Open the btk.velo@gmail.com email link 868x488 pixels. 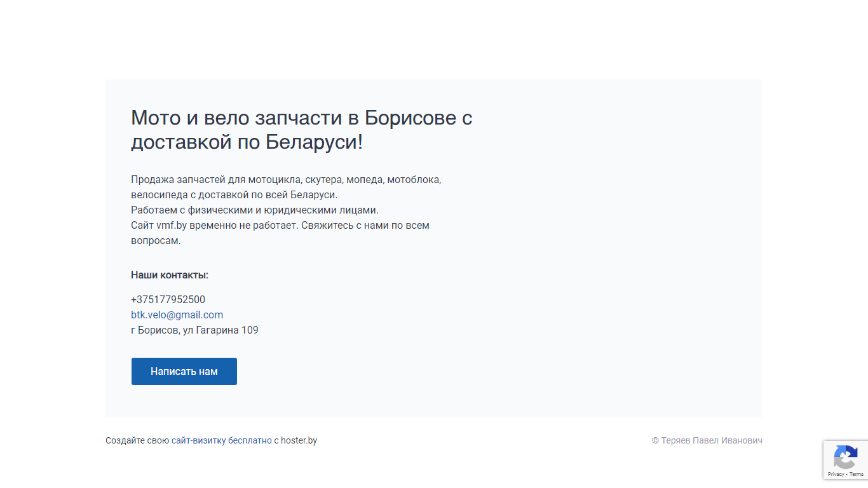(177, 315)
